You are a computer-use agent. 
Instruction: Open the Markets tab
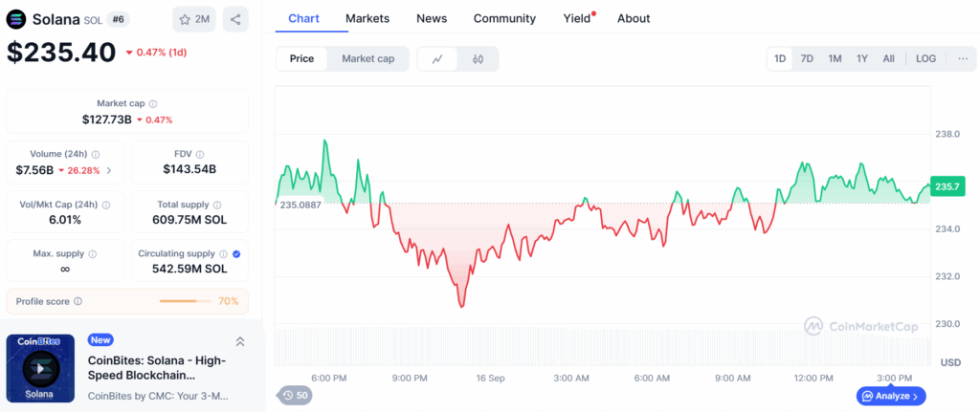tap(367, 19)
